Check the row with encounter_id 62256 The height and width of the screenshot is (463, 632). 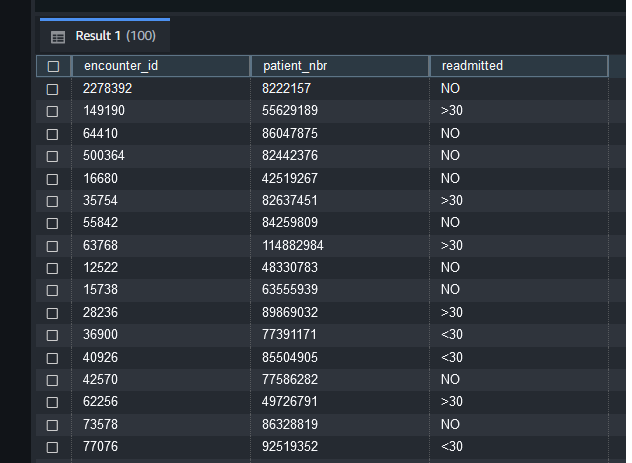(x=52, y=402)
